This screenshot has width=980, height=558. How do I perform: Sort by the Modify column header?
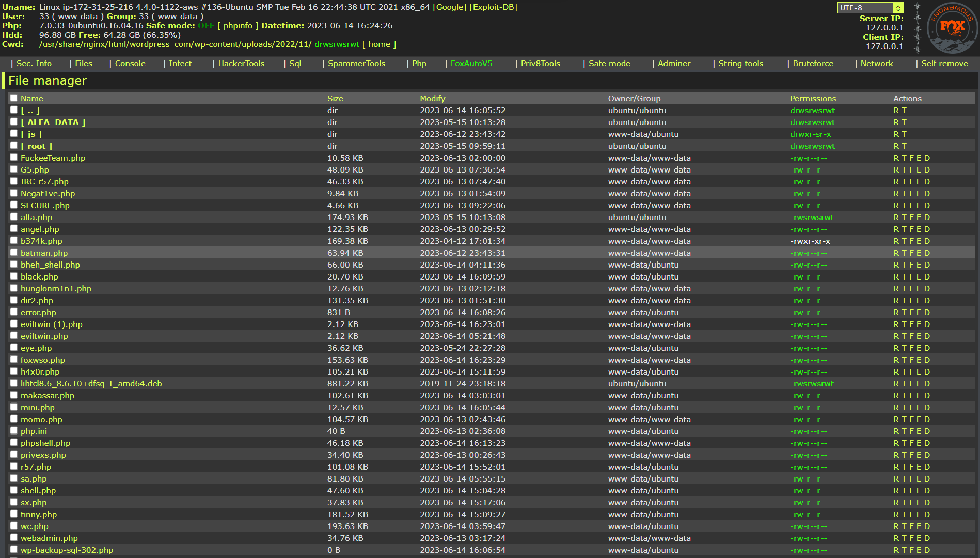pyautogui.click(x=433, y=98)
